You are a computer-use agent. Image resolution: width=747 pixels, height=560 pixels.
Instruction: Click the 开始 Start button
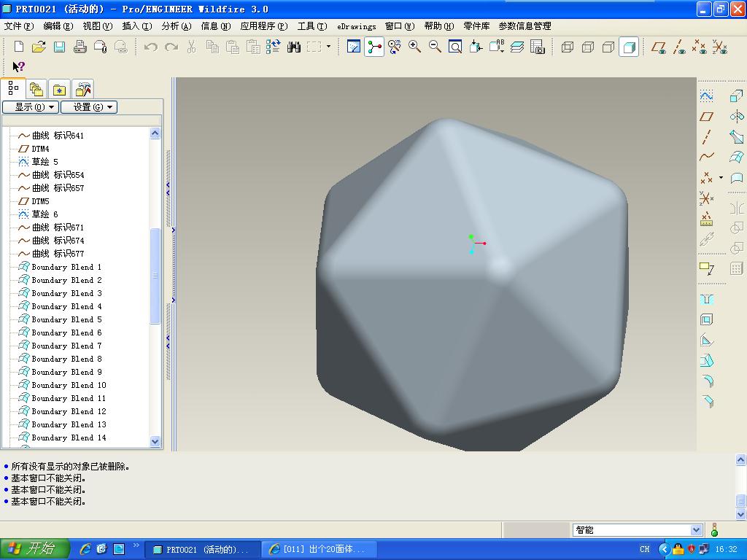click(x=34, y=549)
